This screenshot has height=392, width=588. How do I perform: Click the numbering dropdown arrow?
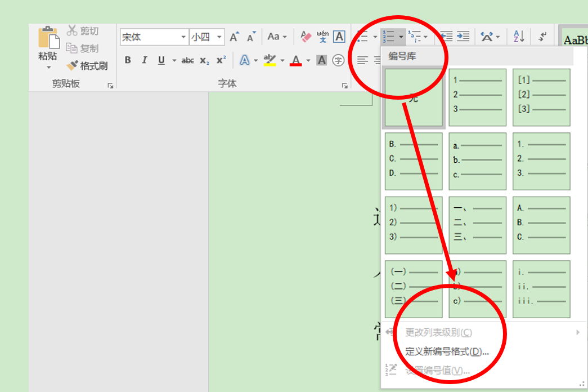pos(401,37)
